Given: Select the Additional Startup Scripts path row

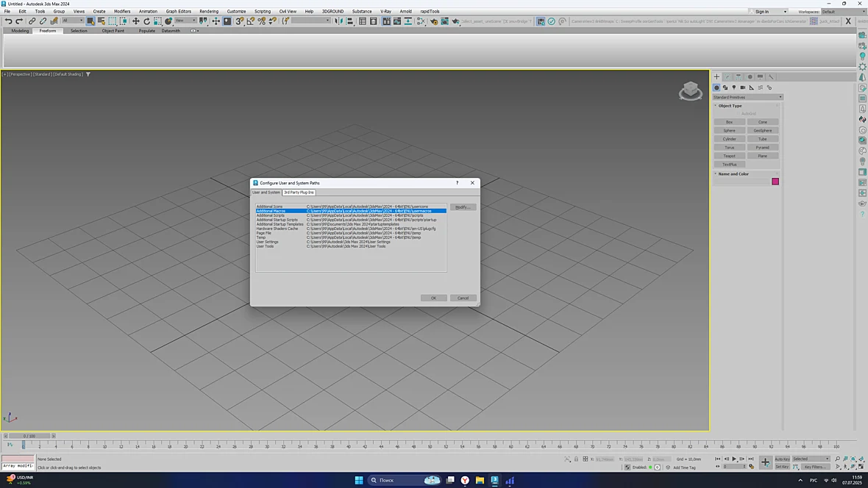Looking at the screenshot, I should coord(351,220).
